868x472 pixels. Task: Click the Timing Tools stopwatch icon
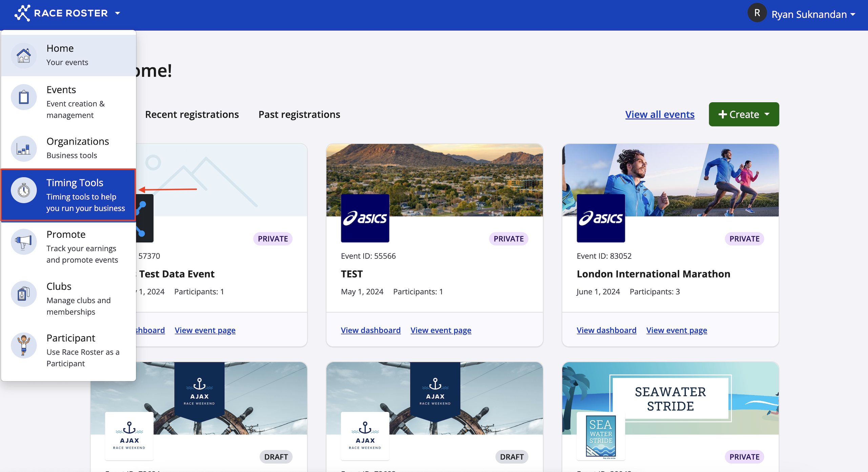click(24, 190)
